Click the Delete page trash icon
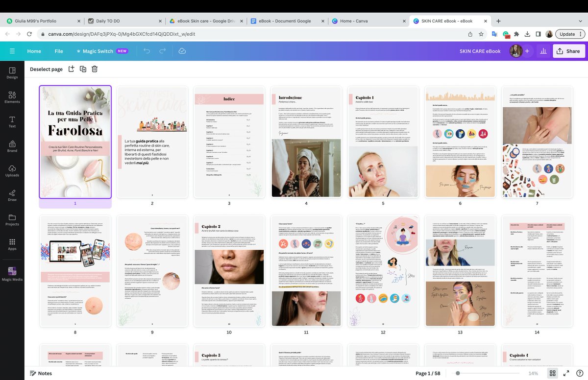 click(x=95, y=69)
